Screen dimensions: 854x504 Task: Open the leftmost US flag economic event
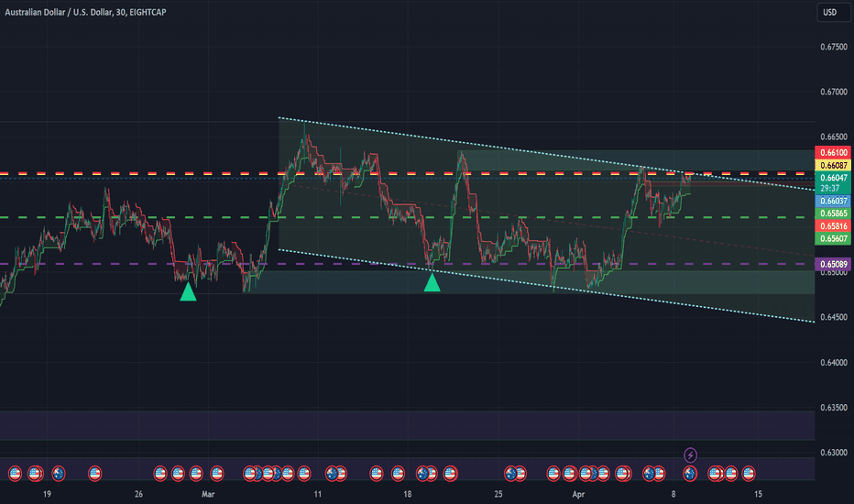tap(16, 474)
